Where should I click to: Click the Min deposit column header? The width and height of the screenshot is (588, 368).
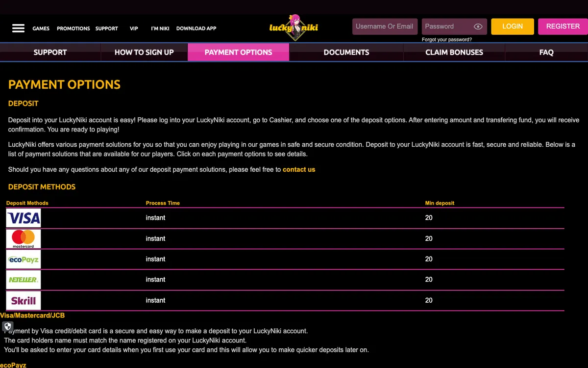440,203
